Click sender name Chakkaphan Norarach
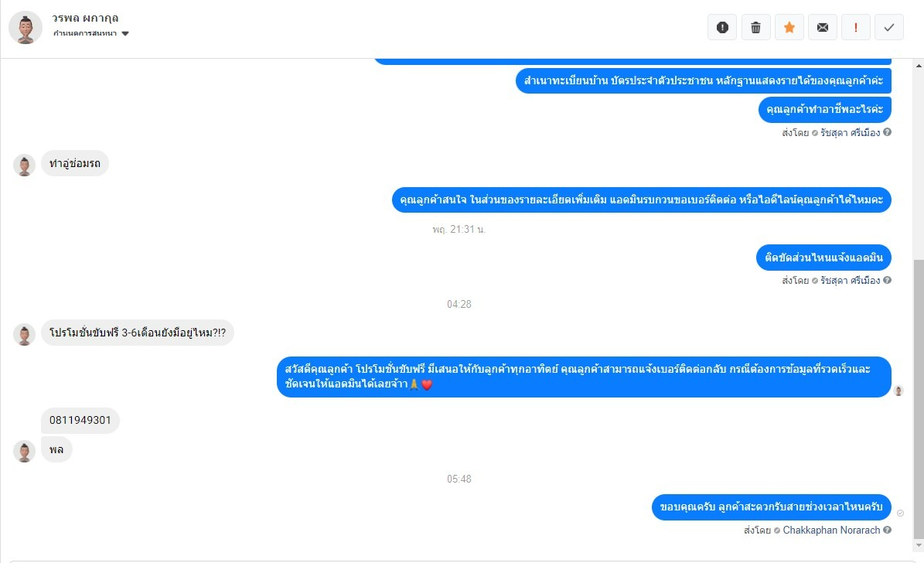 coord(831,530)
